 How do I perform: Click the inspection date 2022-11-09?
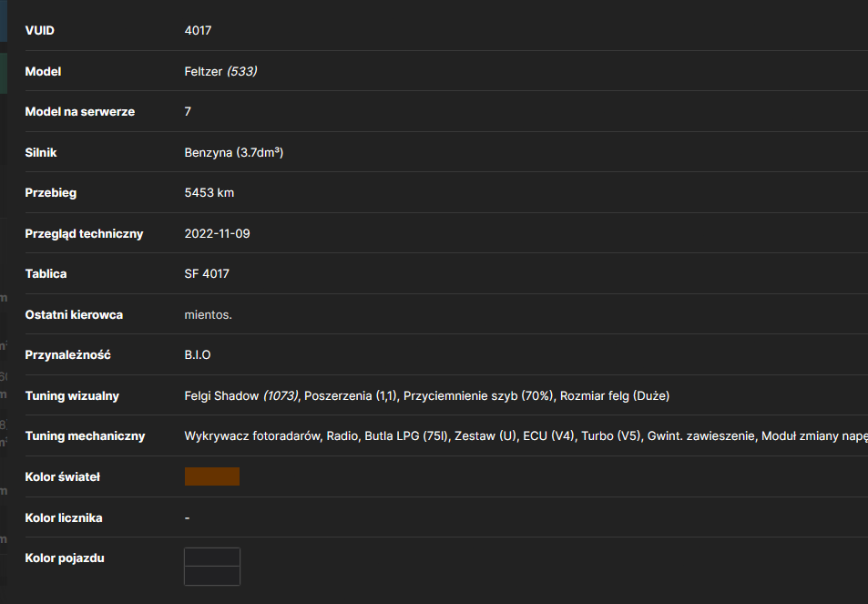(x=217, y=233)
